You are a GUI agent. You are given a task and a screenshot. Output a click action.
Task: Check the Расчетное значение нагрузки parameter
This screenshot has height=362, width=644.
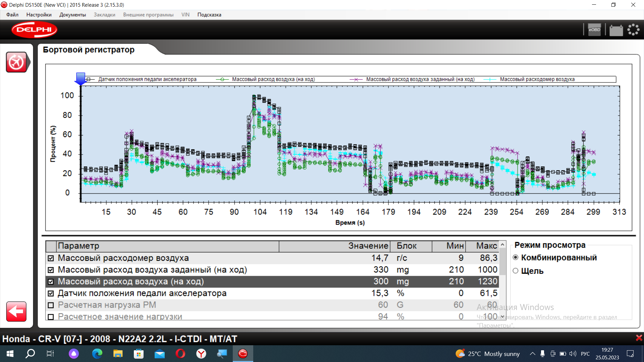tap(51, 317)
